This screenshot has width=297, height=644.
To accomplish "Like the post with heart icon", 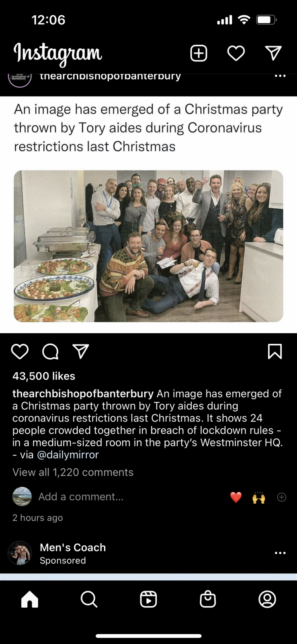I will [x=20, y=351].
